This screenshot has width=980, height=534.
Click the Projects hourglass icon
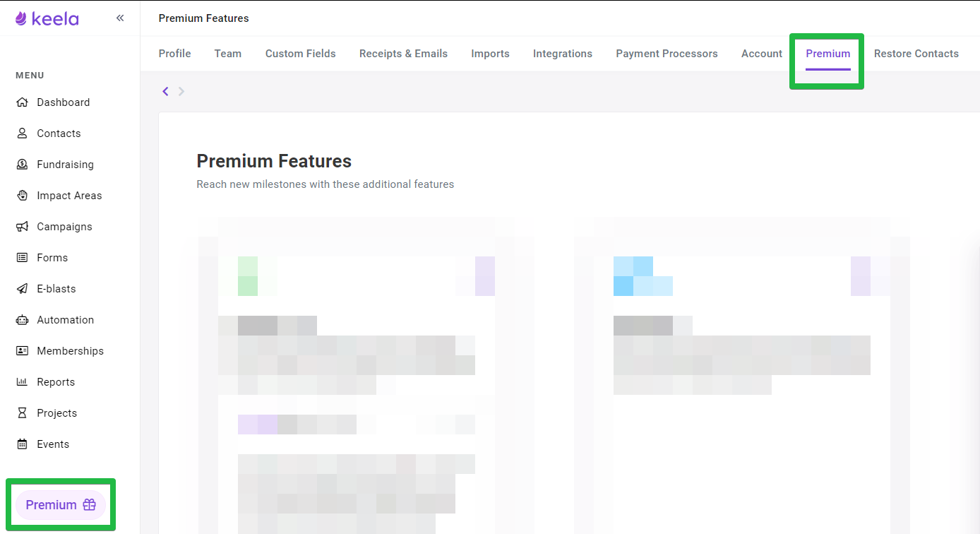pyautogui.click(x=22, y=413)
